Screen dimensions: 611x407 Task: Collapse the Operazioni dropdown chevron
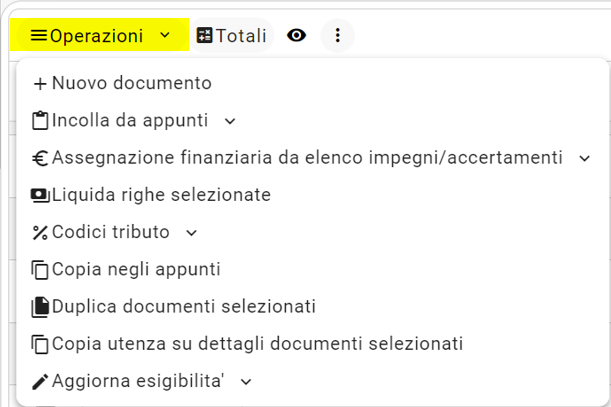(x=165, y=35)
